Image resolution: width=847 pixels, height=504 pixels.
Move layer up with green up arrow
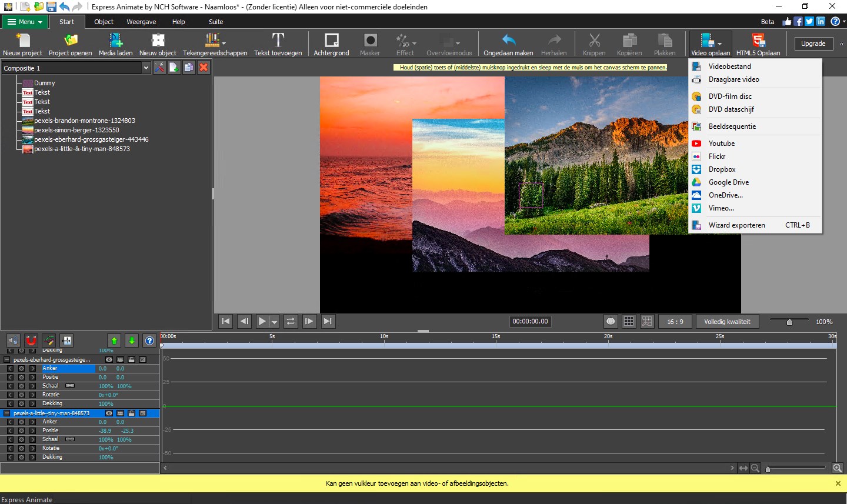114,341
